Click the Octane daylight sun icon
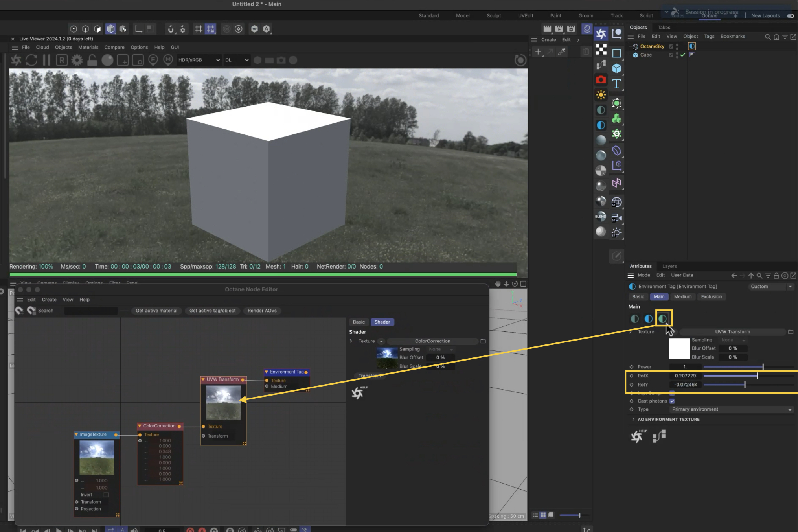 pyautogui.click(x=601, y=95)
